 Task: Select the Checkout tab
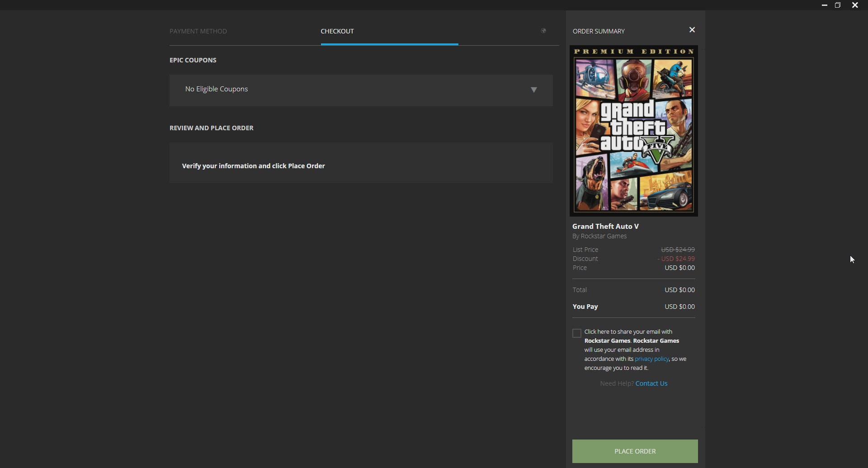tap(337, 31)
